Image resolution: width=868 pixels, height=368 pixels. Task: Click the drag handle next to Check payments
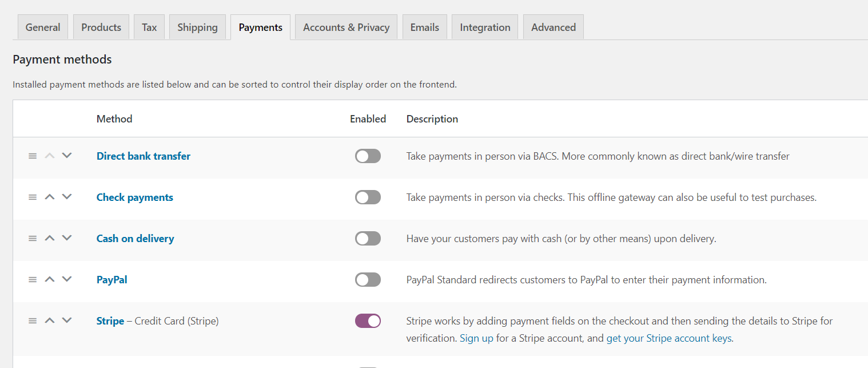pyautogui.click(x=33, y=197)
